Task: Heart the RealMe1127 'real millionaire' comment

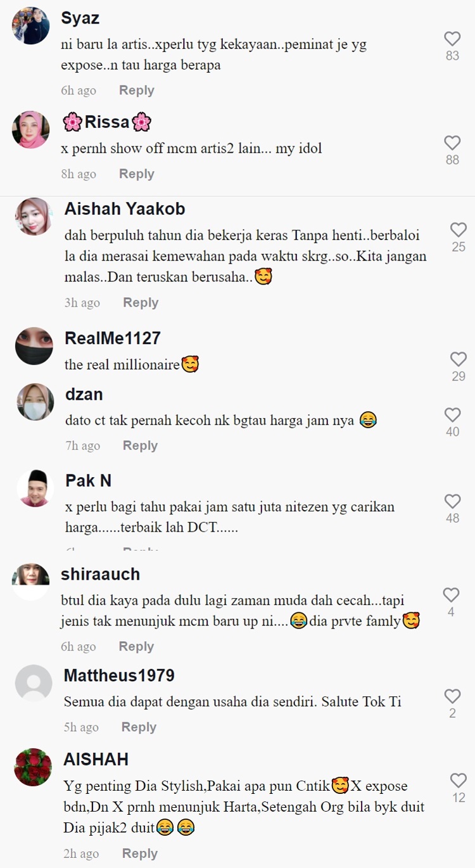Action: (459, 359)
